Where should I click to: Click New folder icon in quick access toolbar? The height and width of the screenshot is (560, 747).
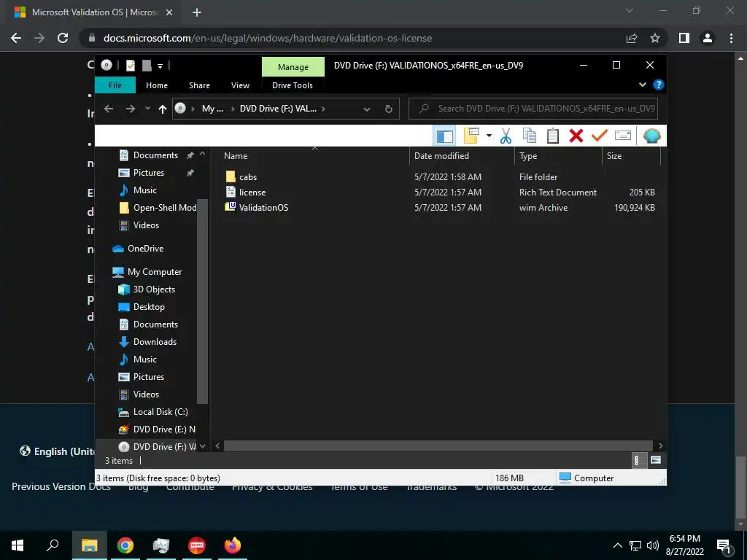[147, 66]
